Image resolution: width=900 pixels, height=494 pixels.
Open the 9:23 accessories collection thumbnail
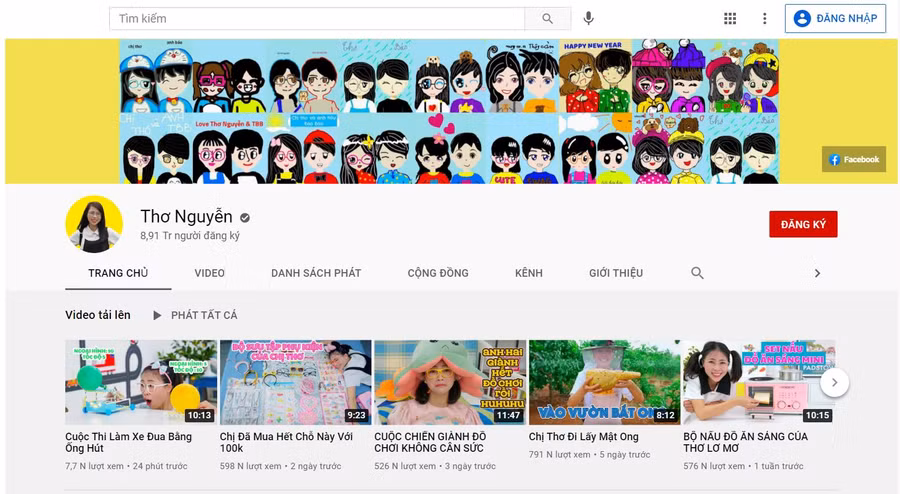coord(296,382)
